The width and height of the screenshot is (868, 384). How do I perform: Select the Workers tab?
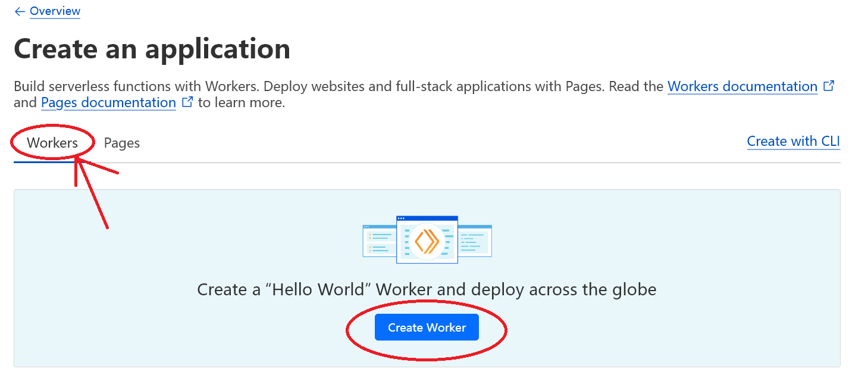click(52, 143)
